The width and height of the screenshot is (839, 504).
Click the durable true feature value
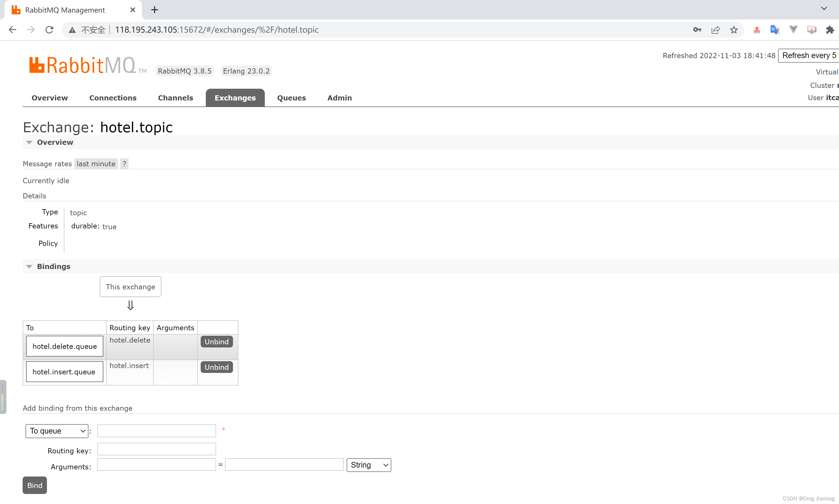tap(109, 227)
